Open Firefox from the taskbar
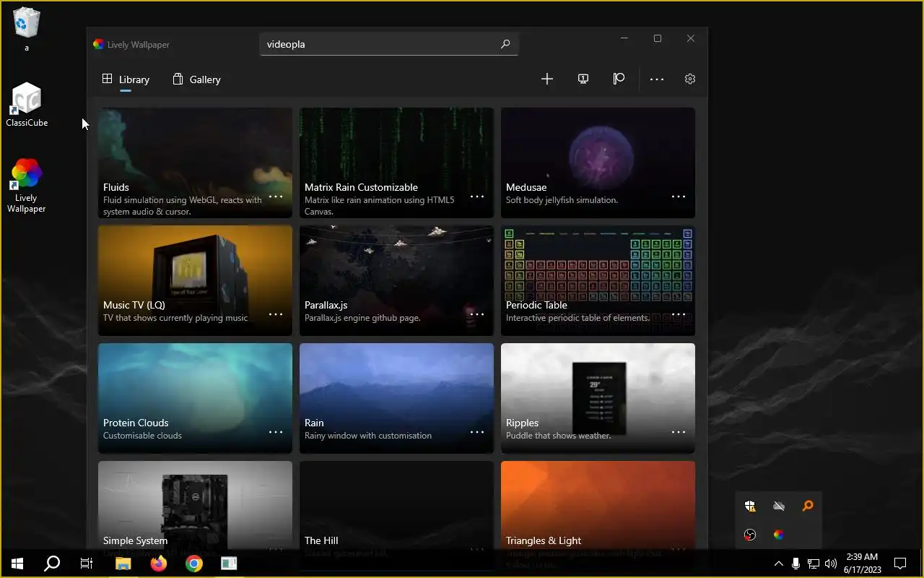924x578 pixels. pyautogui.click(x=159, y=564)
